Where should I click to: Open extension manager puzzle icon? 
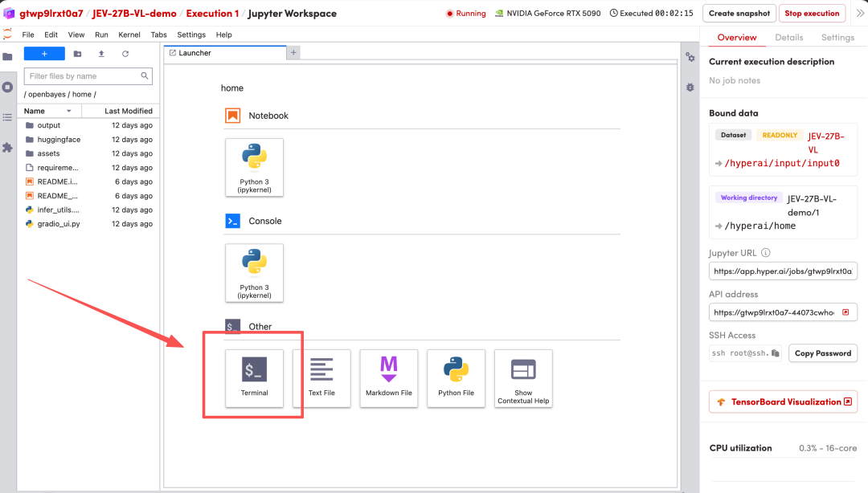[8, 147]
